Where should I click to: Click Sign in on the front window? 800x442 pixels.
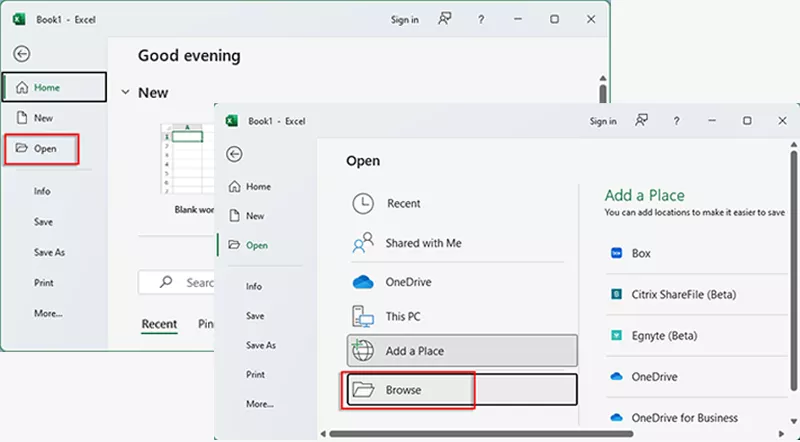coord(603,121)
